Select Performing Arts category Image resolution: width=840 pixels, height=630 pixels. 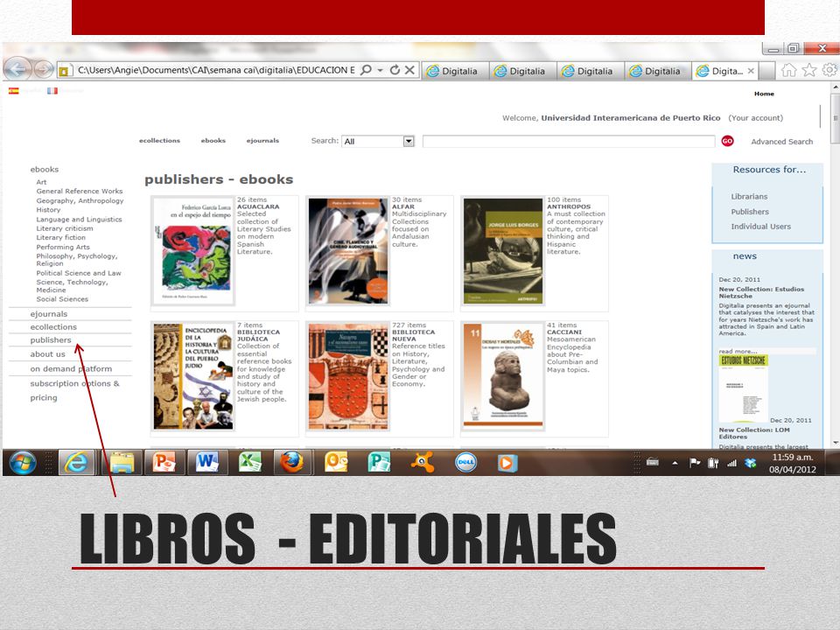coord(63,247)
